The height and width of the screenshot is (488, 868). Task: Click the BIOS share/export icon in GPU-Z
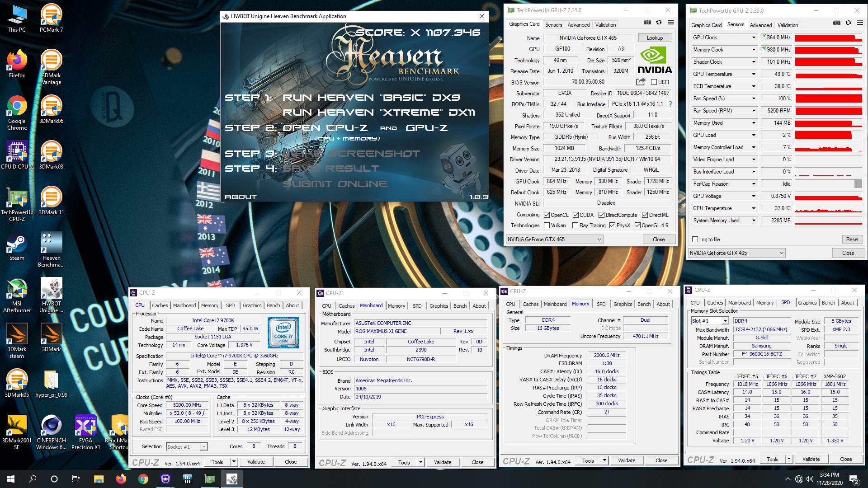point(641,82)
